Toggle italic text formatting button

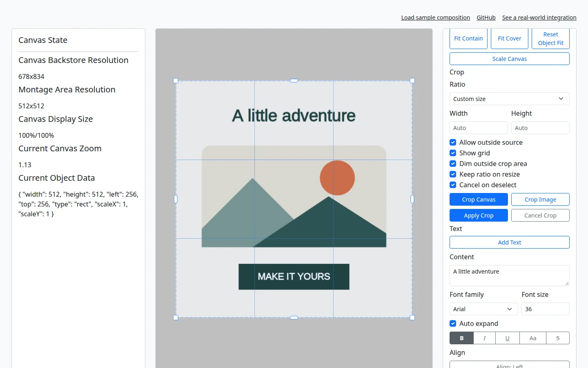(x=485, y=338)
